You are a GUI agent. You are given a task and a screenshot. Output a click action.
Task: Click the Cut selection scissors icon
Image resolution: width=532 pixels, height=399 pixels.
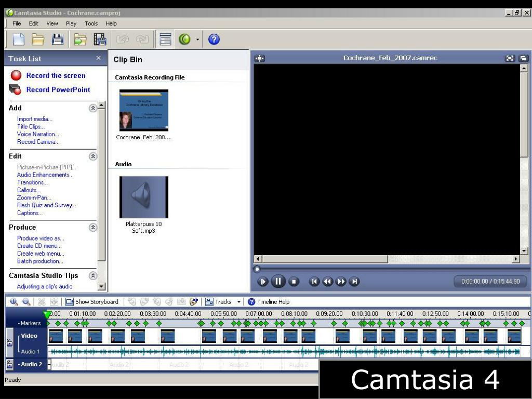(x=42, y=302)
